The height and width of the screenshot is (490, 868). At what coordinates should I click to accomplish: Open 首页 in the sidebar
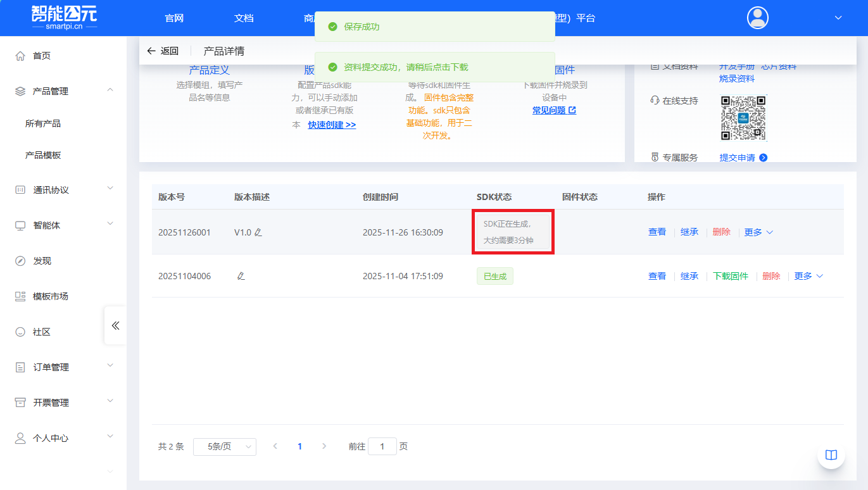click(x=42, y=56)
